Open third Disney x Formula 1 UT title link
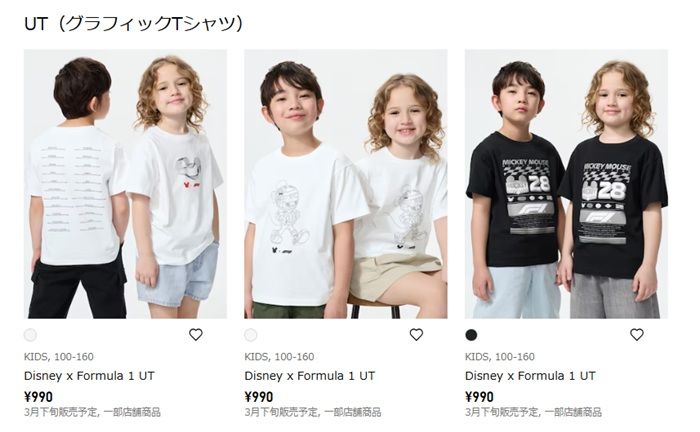This screenshot has height=432, width=700. (530, 376)
